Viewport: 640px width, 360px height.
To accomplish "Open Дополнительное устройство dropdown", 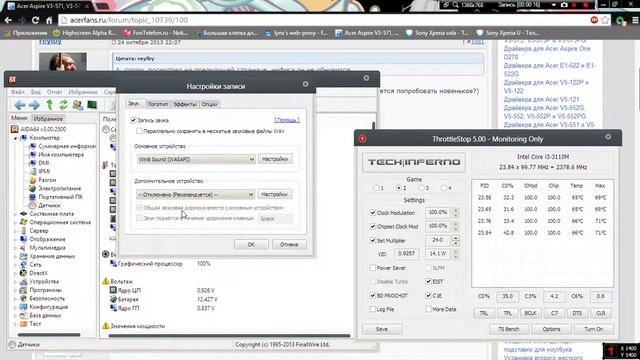I will pos(196,195).
